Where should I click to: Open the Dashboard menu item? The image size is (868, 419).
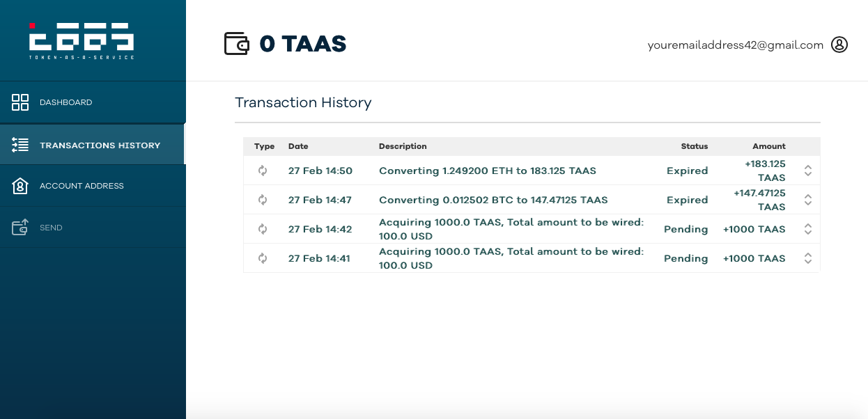click(x=66, y=102)
